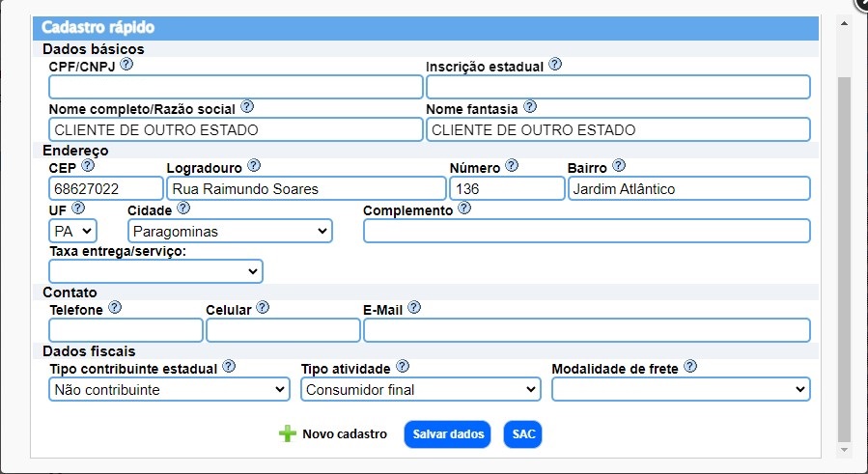Click help icon next to Complemento
Screen dimensions: 868x474
click(464, 208)
